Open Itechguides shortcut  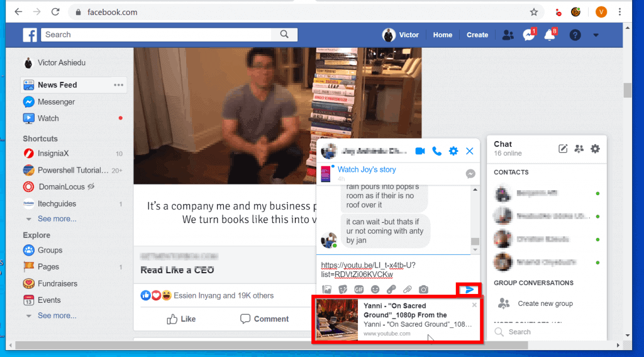(x=50, y=203)
